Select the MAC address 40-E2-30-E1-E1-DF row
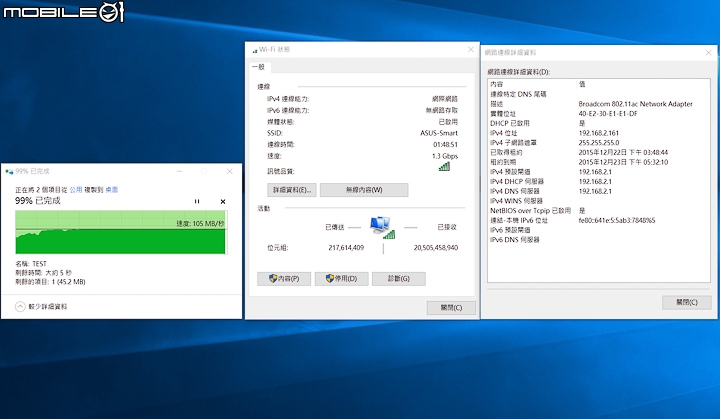 point(599,113)
